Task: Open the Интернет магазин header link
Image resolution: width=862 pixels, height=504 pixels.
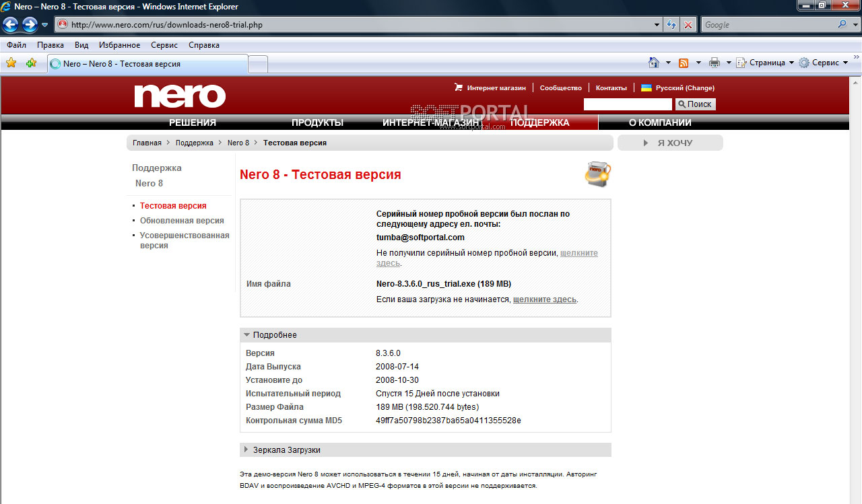Action: pyautogui.click(x=496, y=88)
